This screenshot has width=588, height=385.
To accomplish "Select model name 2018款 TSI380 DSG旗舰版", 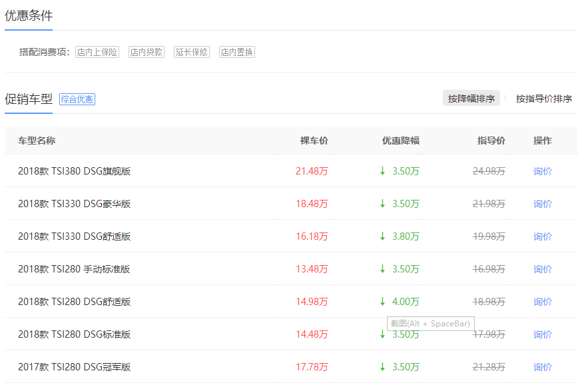I will [75, 171].
